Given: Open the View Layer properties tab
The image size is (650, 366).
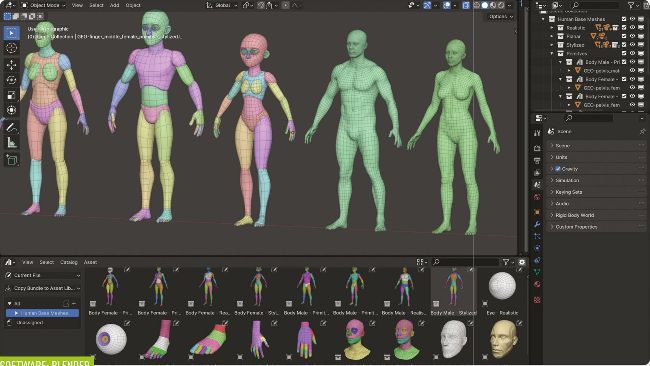Looking at the screenshot, I should click(x=537, y=172).
